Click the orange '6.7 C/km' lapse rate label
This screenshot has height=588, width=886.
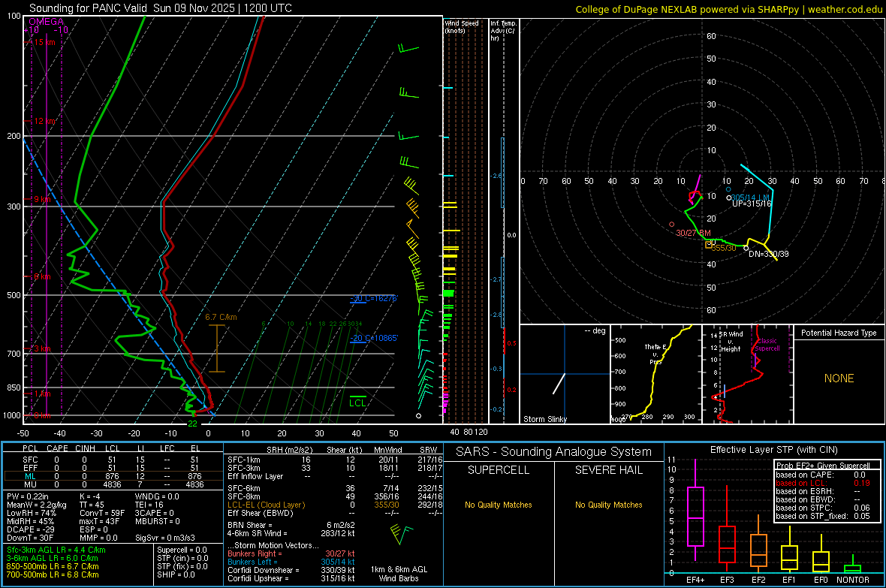[x=221, y=317]
